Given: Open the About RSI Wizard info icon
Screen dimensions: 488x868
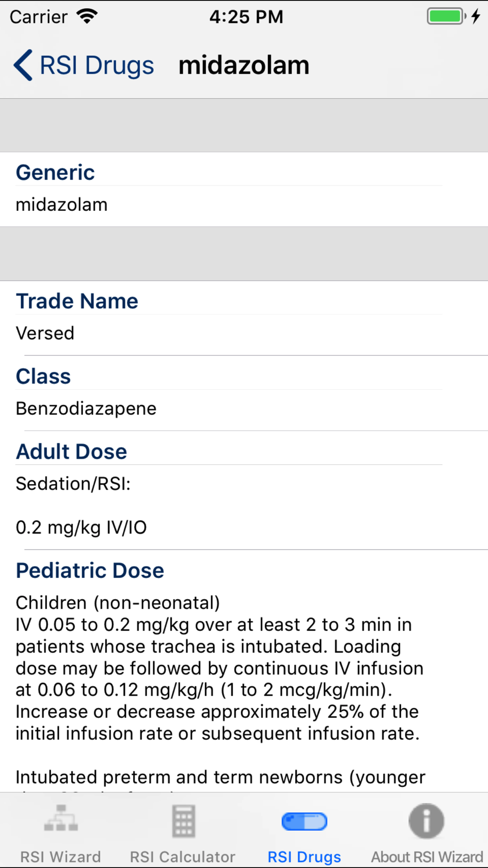Looking at the screenshot, I should click(427, 821).
